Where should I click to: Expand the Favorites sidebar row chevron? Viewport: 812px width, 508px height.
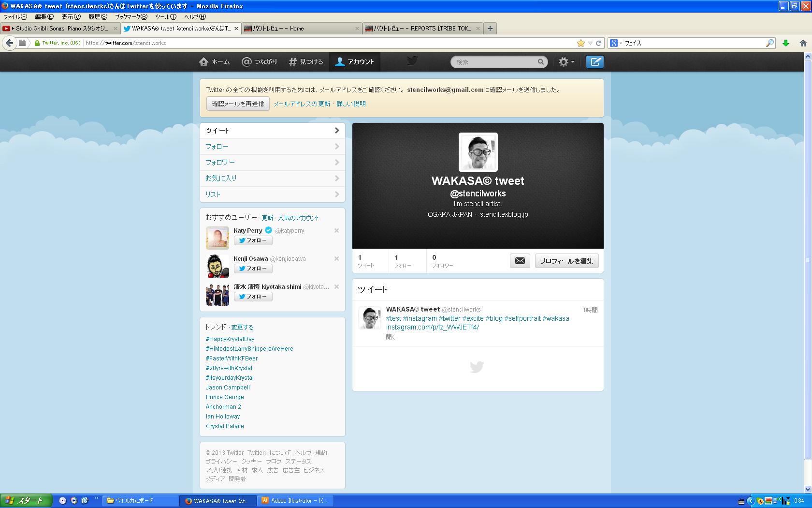(337, 179)
